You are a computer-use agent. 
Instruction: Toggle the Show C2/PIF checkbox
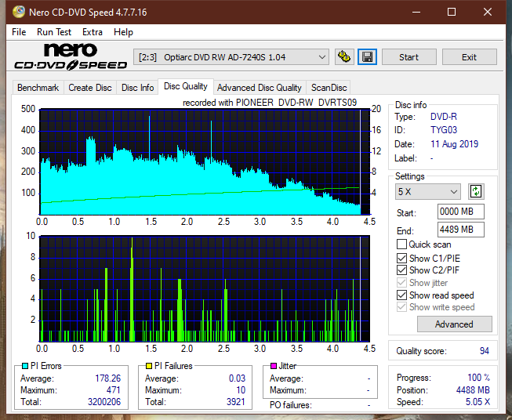pos(401,270)
